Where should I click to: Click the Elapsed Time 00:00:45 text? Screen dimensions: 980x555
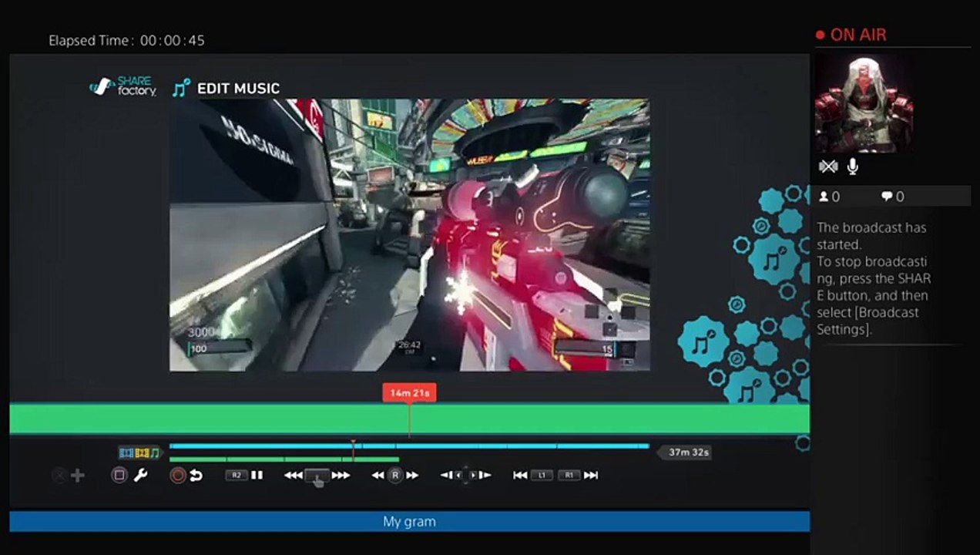click(x=126, y=40)
